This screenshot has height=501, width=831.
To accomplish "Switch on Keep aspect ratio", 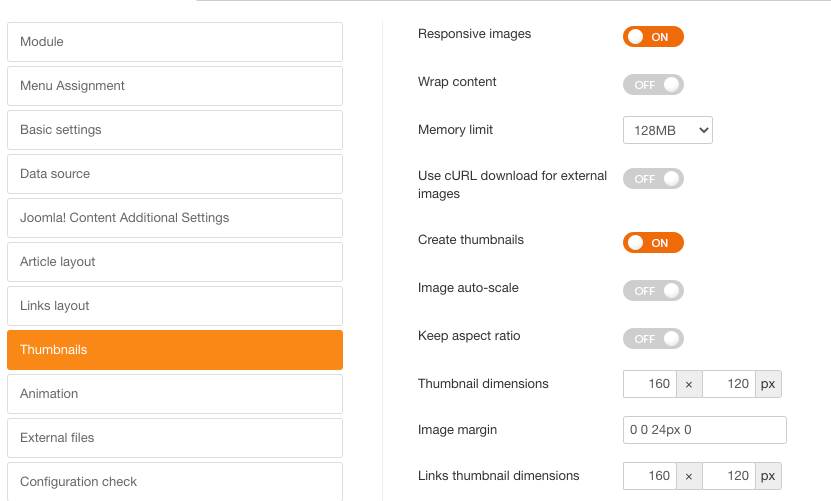I will pyautogui.click(x=653, y=339).
